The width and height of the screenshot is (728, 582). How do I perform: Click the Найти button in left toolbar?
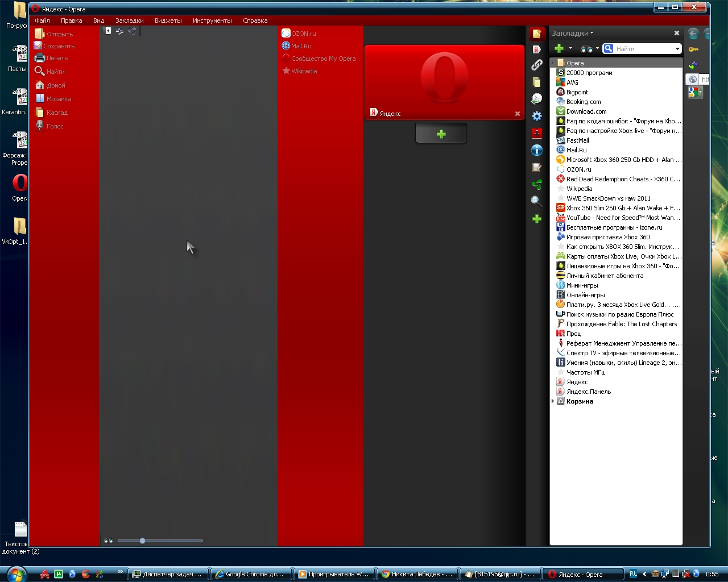point(49,72)
